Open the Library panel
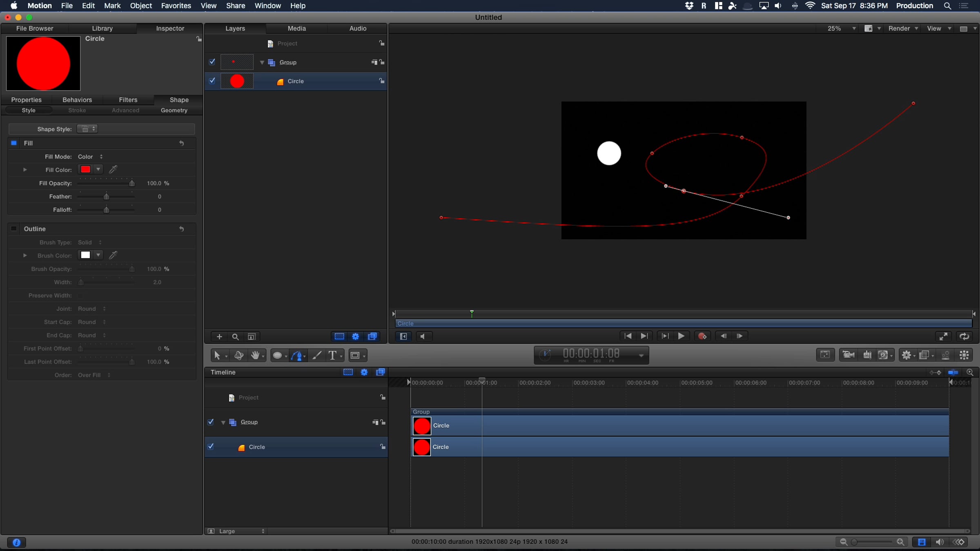 (x=102, y=29)
